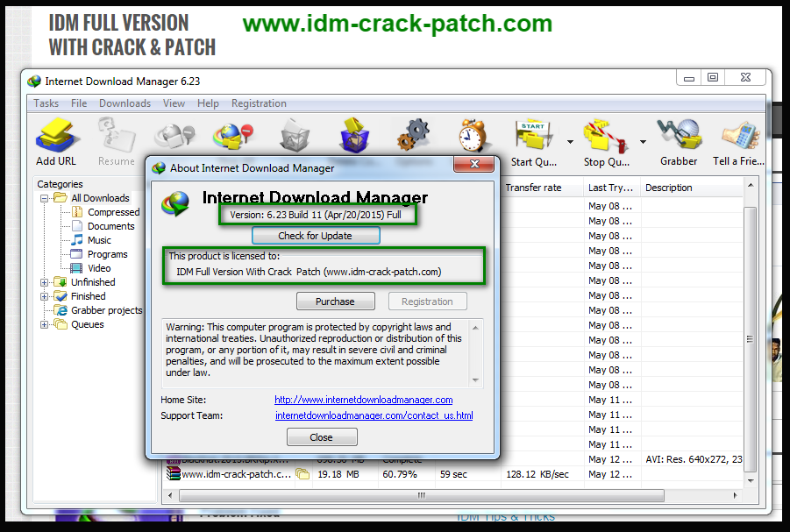Select the Categories panel header
790x532 pixels.
60,184
